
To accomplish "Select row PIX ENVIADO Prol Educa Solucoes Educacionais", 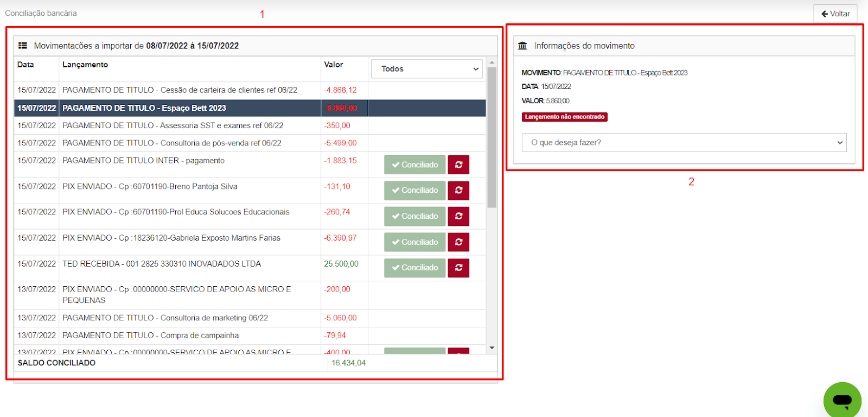I will [x=250, y=217].
